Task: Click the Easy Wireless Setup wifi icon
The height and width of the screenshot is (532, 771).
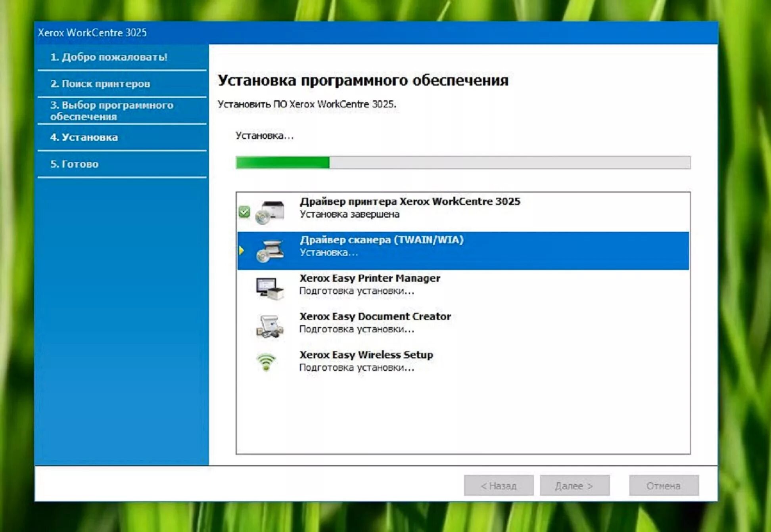Action: tap(266, 362)
